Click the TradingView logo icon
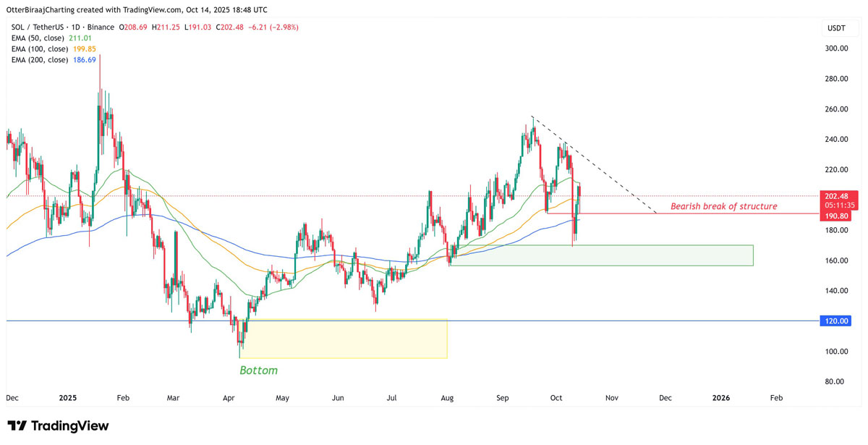The image size is (868, 445). click(x=17, y=425)
